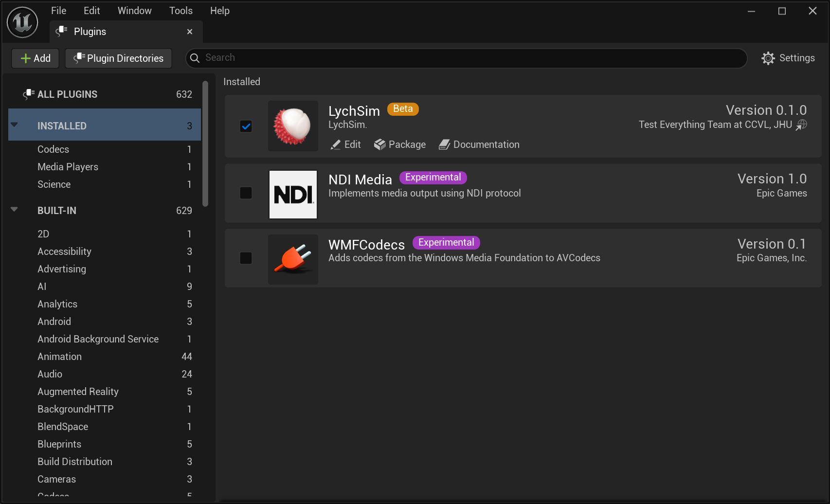Image resolution: width=830 pixels, height=504 pixels.
Task: Enable the NDI Media plugin checkbox
Action: click(x=246, y=193)
